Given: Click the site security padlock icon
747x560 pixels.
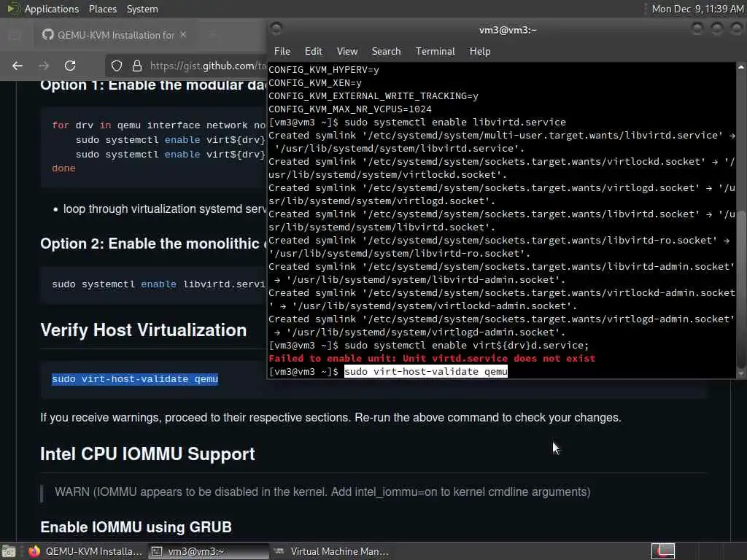Looking at the screenshot, I should (136, 66).
